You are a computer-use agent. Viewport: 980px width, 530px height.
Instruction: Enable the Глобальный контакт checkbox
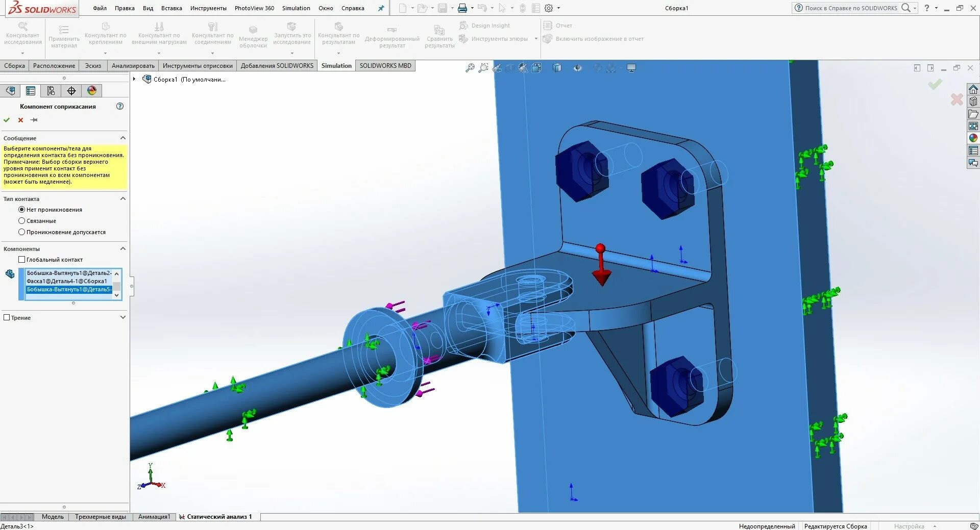pos(21,260)
